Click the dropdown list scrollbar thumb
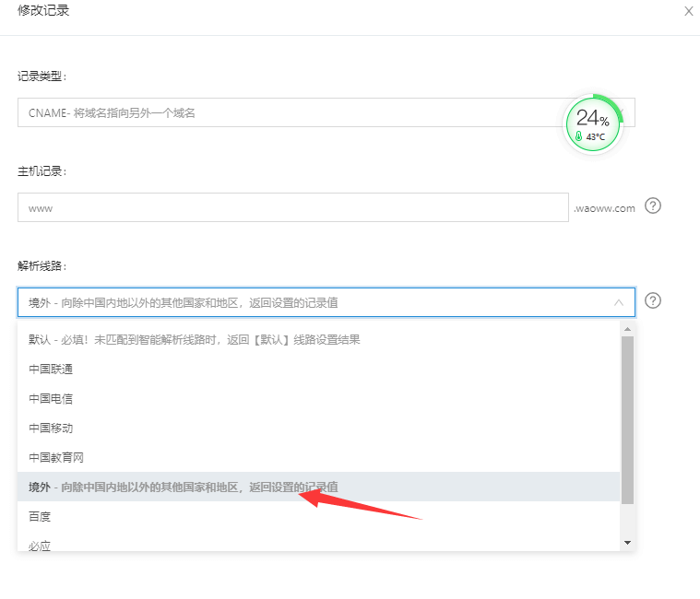The image size is (700, 599). tap(627, 420)
